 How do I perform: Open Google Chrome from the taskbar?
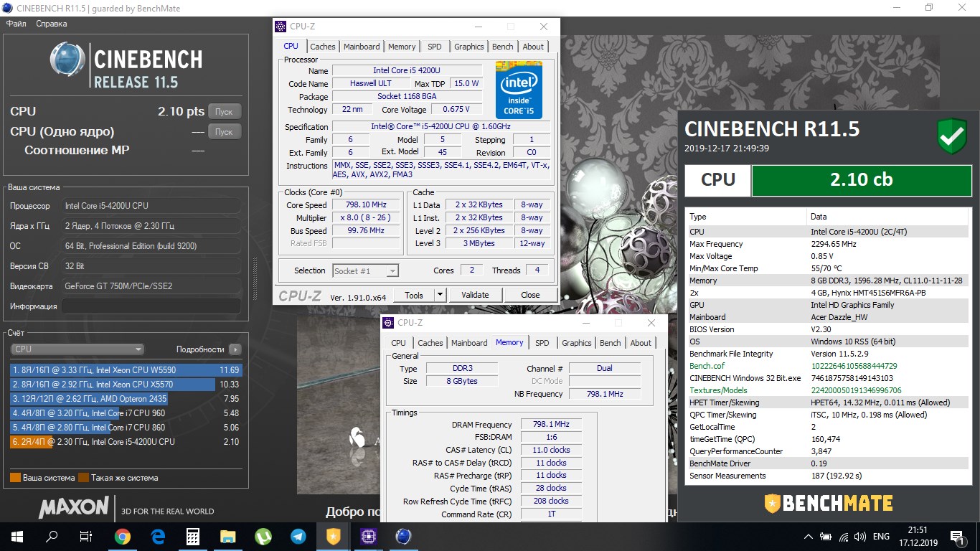[x=123, y=536]
